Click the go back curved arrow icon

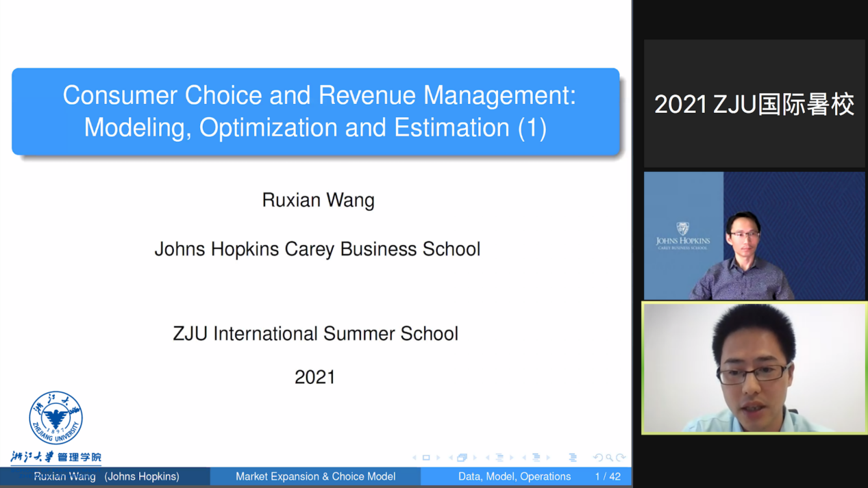point(597,458)
